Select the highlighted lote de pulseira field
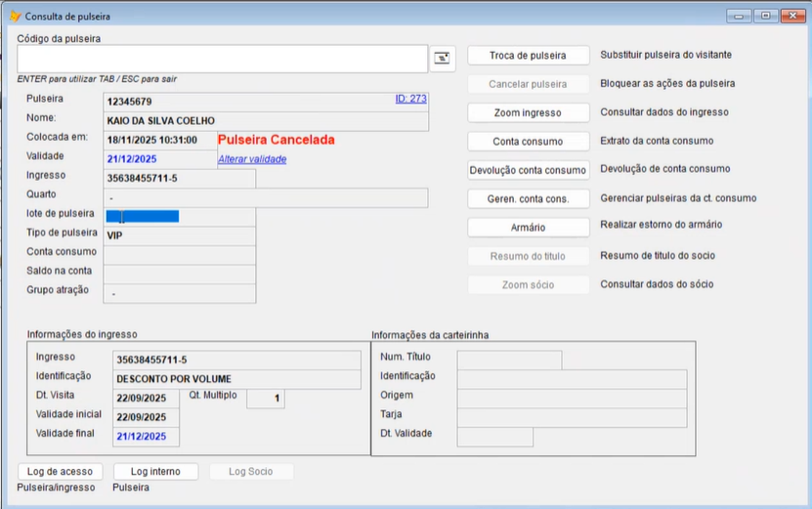812x509 pixels. coord(142,216)
